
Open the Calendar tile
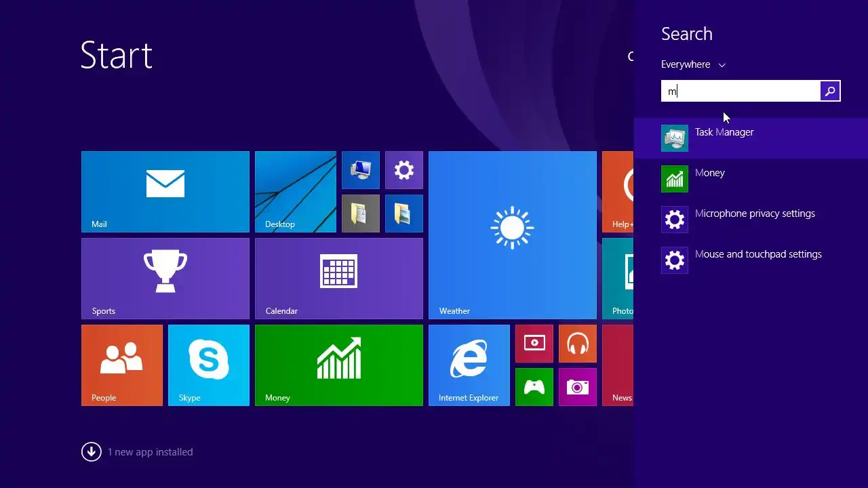click(339, 279)
